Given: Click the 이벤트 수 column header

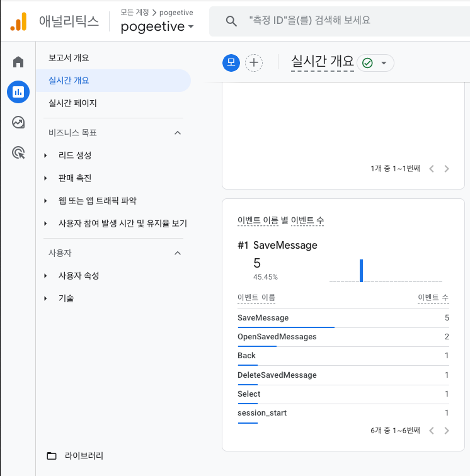Looking at the screenshot, I should (433, 297).
